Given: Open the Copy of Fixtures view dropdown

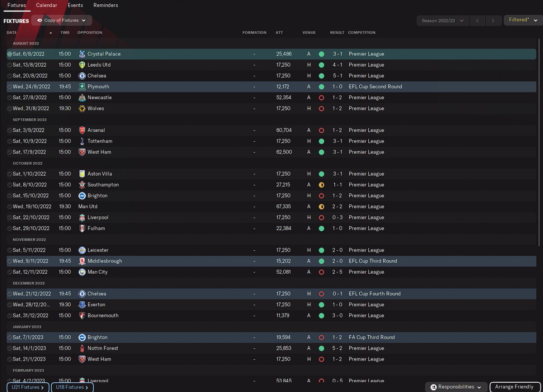Looking at the screenshot, I should [62, 20].
